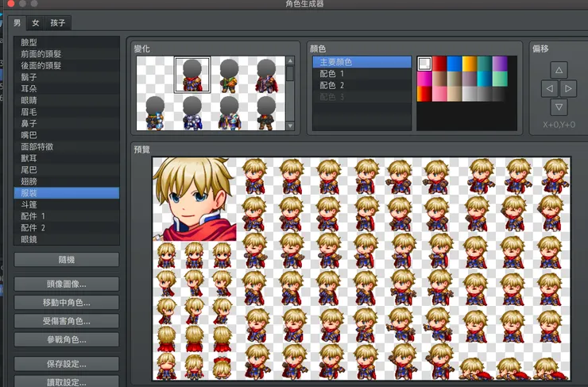Image resolution: width=588 pixels, height=387 pixels.
Task: Select 配件 1 in the parts list
Action: (x=67, y=216)
